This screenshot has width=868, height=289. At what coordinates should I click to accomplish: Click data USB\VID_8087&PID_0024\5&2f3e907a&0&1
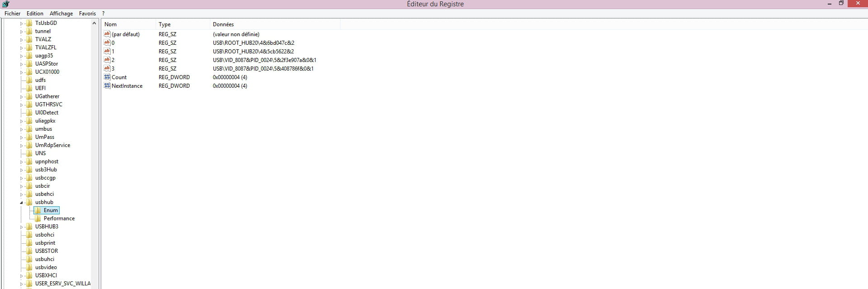coord(265,60)
